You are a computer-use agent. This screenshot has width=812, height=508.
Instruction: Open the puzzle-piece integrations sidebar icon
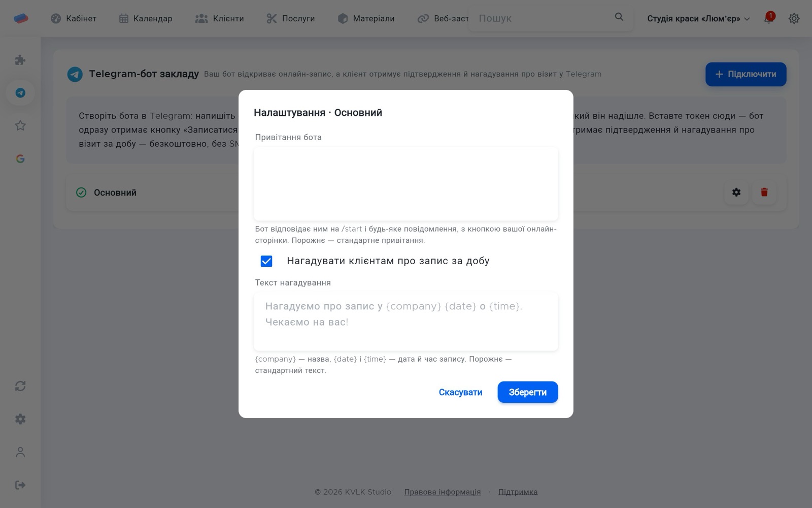coord(20,60)
